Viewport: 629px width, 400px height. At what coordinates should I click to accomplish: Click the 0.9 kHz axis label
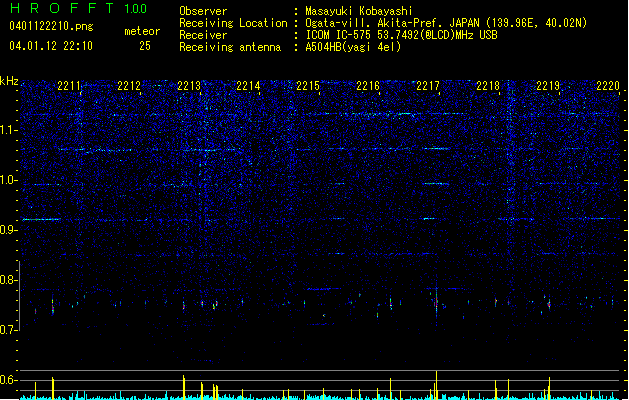click(9, 230)
